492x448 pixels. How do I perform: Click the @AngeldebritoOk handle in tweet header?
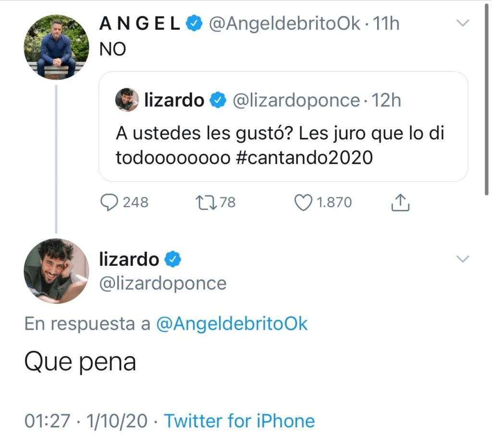click(284, 23)
